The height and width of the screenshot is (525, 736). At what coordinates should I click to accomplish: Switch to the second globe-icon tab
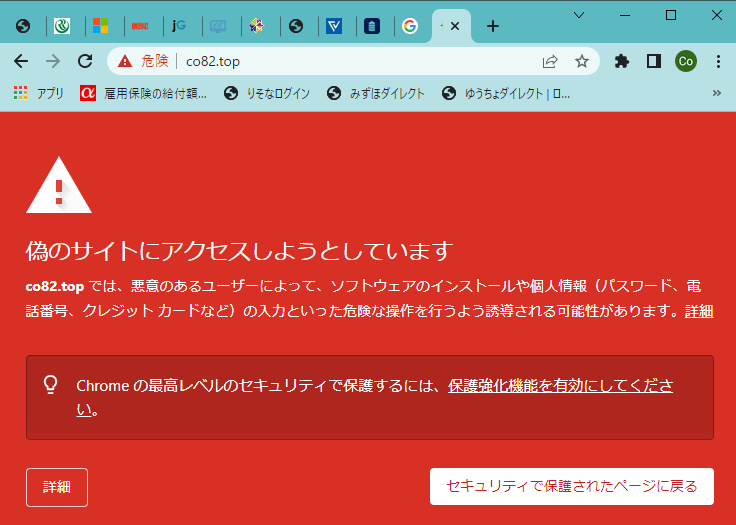click(296, 26)
